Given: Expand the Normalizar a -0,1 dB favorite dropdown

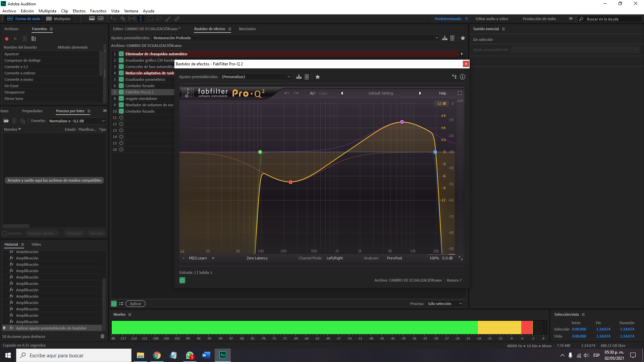Looking at the screenshot, I should 103,121.
